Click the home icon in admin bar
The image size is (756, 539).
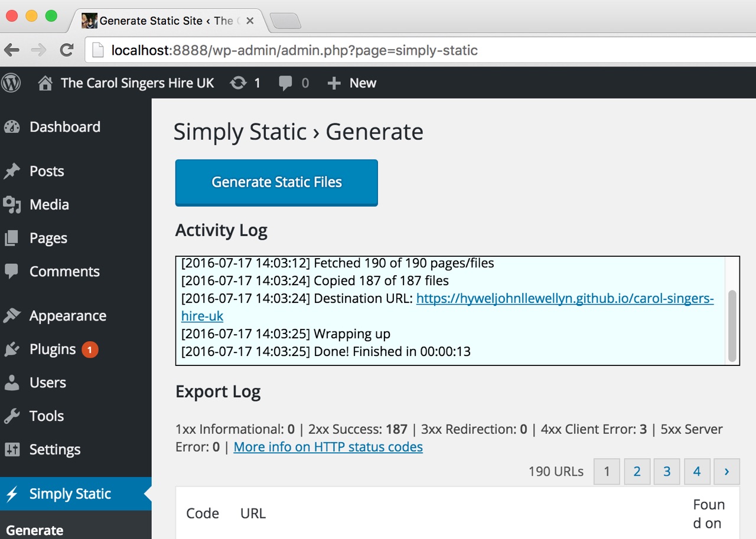tap(45, 83)
